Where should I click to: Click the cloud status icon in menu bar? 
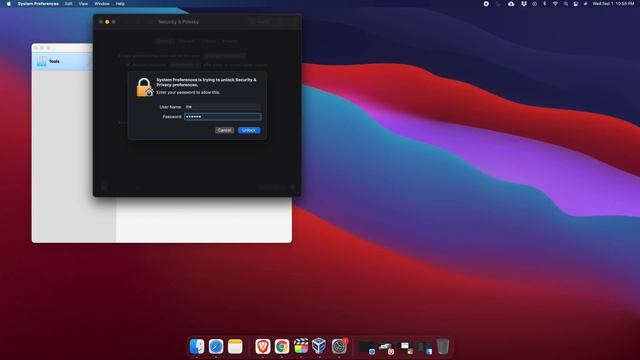(511, 4)
